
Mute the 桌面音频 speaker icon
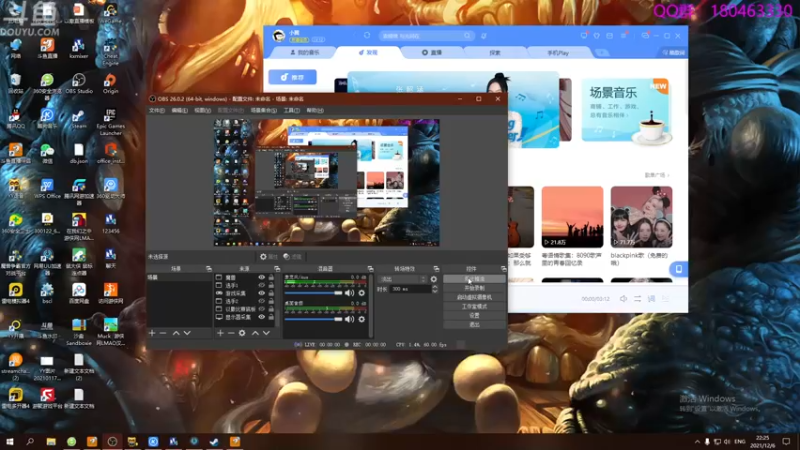click(x=349, y=319)
